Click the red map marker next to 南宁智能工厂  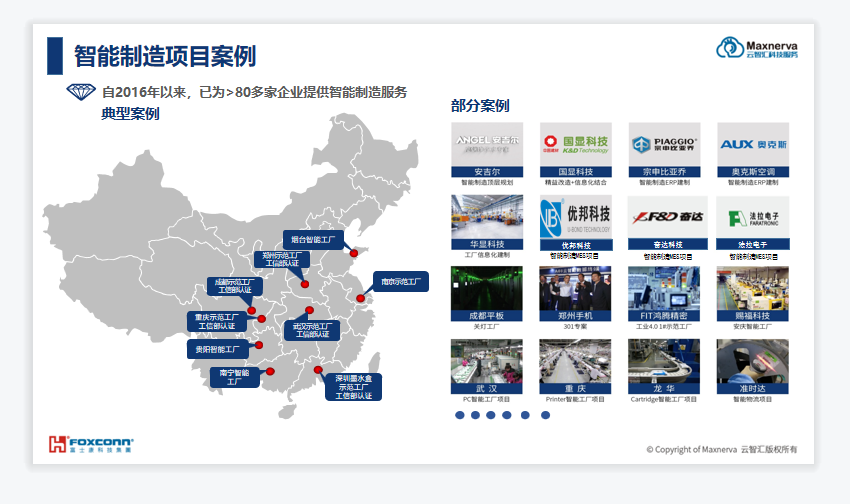click(x=270, y=371)
